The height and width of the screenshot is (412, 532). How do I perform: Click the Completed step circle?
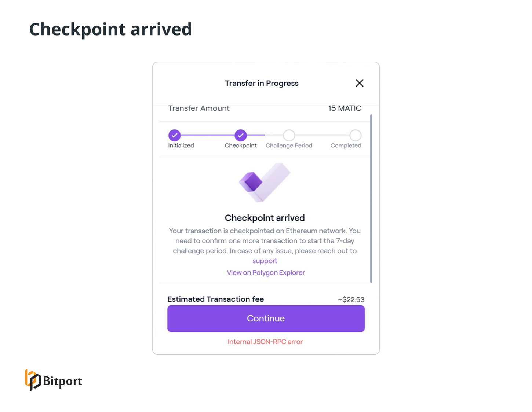(354, 135)
